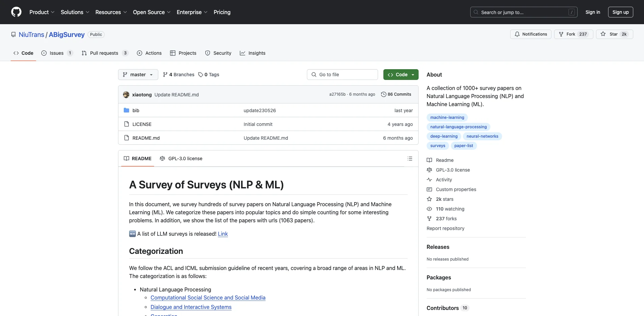Open the NiuTrans owner page

click(32, 35)
